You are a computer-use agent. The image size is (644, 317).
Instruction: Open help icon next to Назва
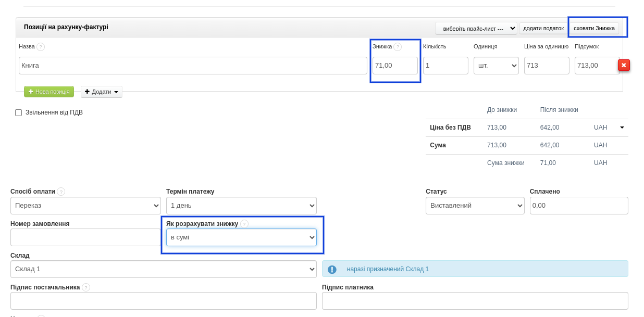click(41, 47)
